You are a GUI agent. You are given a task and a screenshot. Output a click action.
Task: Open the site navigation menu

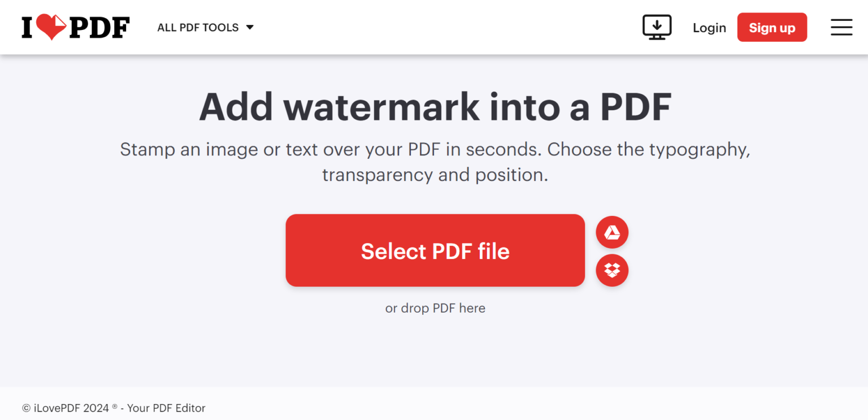pos(841,27)
